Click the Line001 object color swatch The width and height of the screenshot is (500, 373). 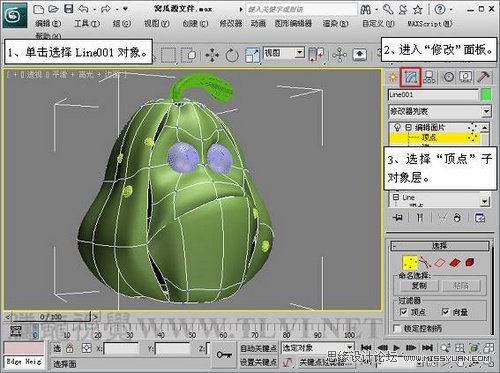486,95
